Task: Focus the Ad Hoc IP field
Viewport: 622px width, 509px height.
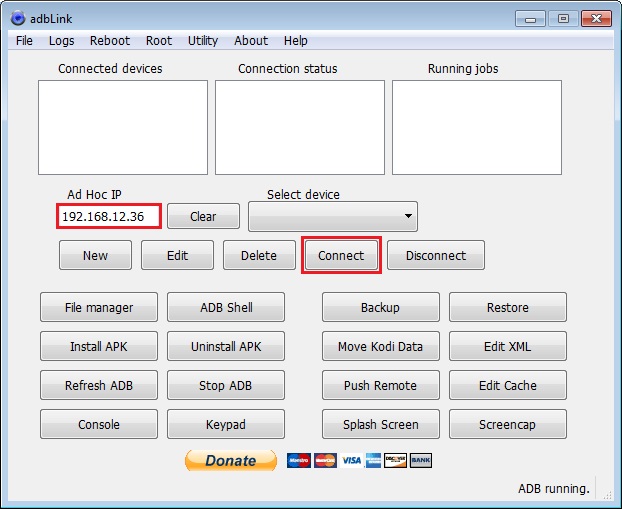Action: click(x=109, y=216)
